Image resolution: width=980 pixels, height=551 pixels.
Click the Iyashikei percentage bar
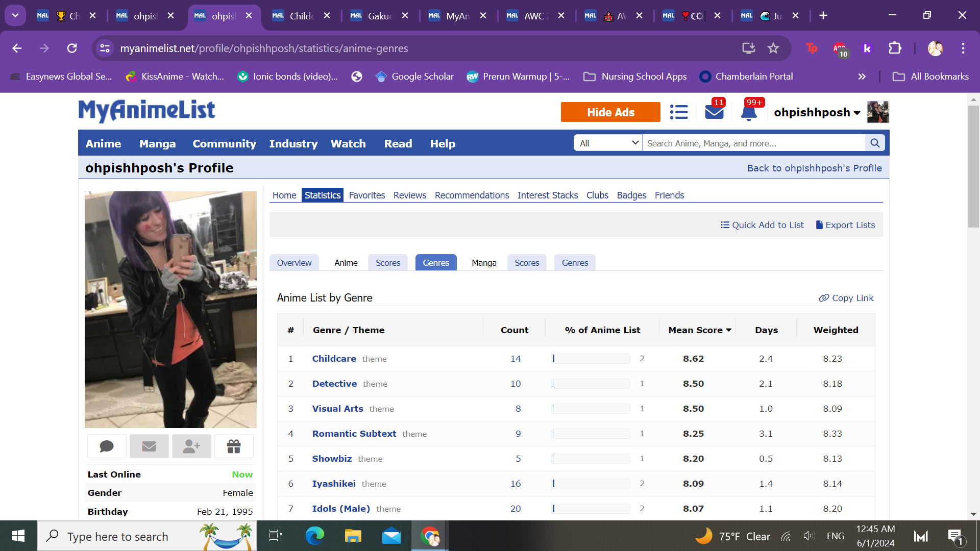pyautogui.click(x=591, y=484)
